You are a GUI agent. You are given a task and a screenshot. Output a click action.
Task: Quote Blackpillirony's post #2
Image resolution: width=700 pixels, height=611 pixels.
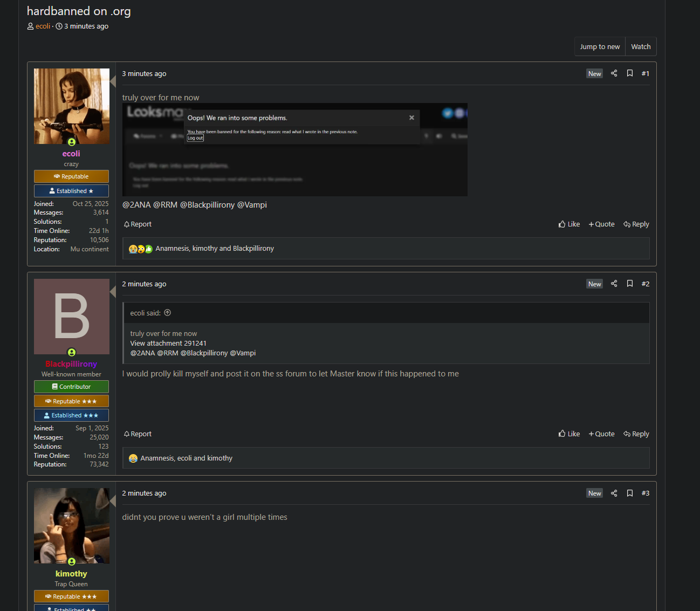601,434
